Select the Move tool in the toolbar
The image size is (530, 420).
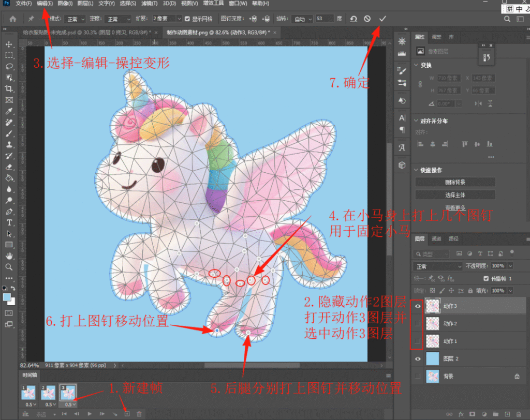pyautogui.click(x=9, y=44)
